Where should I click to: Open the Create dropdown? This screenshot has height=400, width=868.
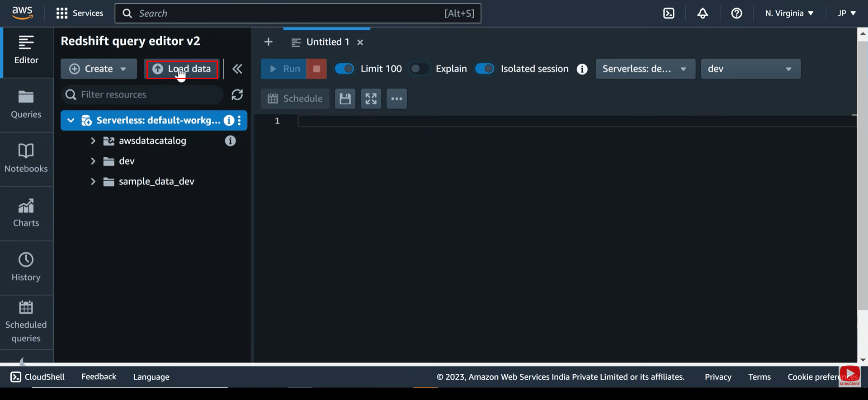click(x=99, y=69)
